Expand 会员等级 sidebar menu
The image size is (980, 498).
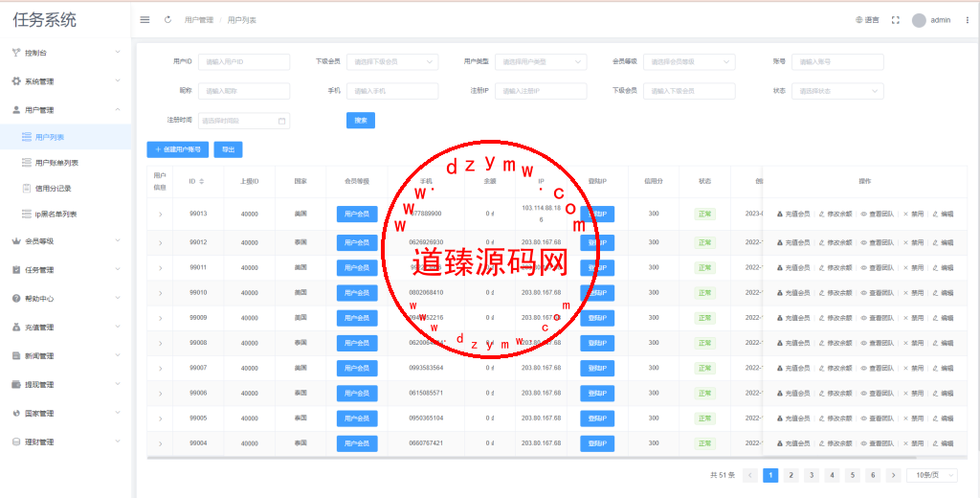pyautogui.click(x=66, y=241)
